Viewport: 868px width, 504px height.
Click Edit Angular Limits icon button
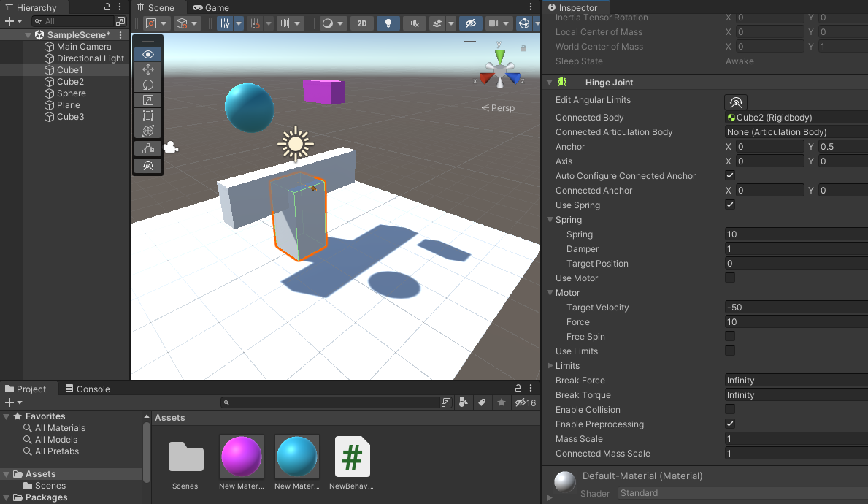[x=736, y=102]
